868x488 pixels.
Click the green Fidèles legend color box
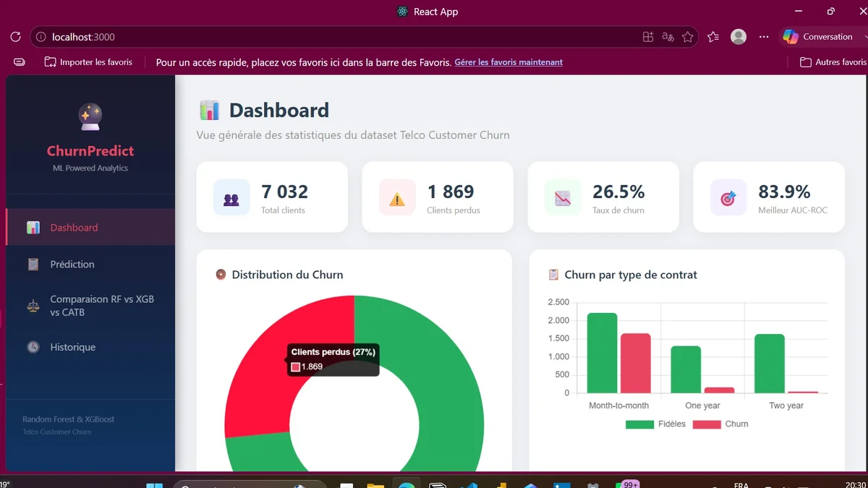click(x=639, y=424)
